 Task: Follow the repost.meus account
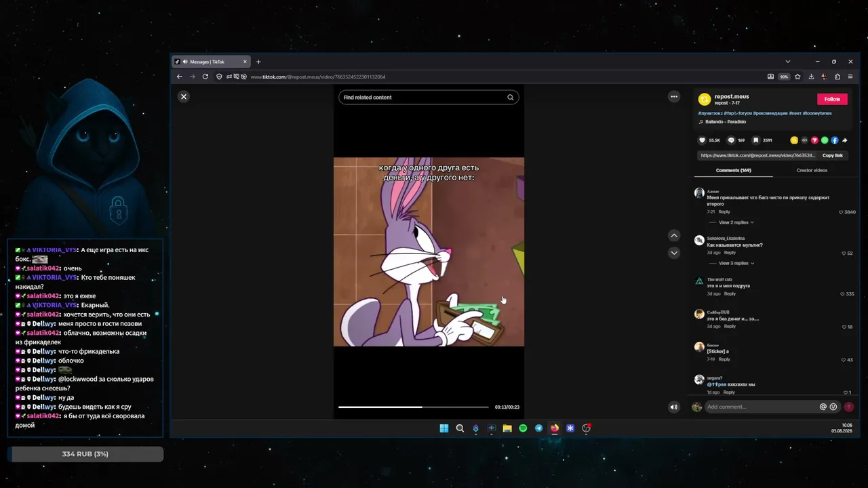pyautogui.click(x=832, y=99)
